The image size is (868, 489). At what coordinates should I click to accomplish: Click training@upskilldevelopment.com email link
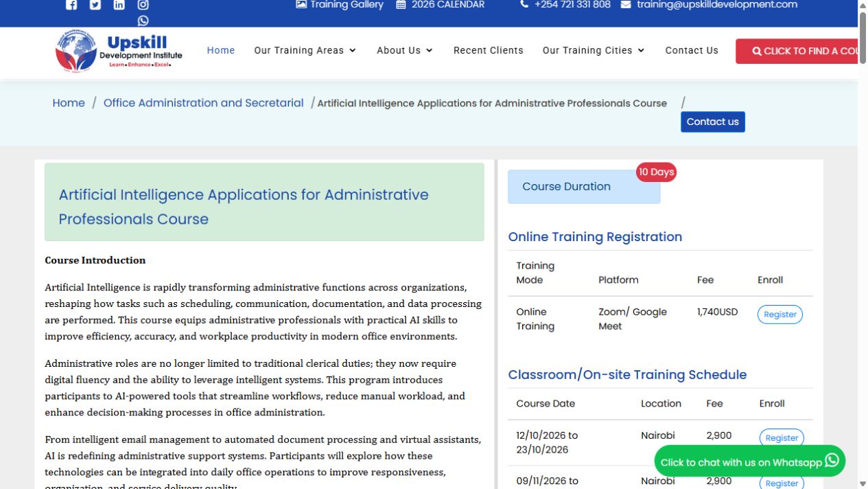click(x=717, y=5)
